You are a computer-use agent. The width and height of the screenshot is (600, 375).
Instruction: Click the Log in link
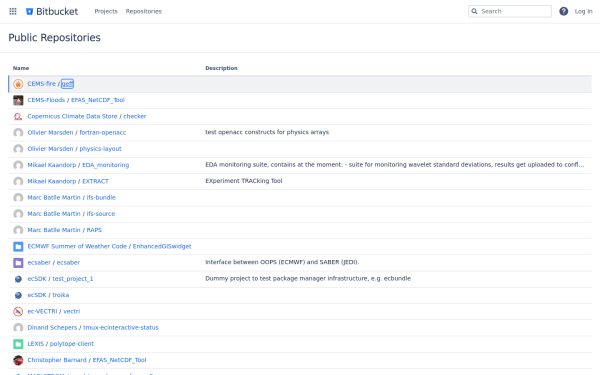pyautogui.click(x=583, y=11)
